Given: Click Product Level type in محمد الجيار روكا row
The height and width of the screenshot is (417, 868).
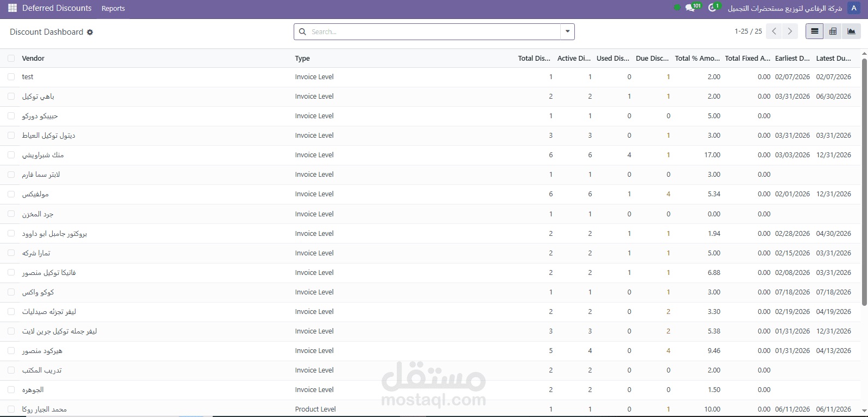Looking at the screenshot, I should (315, 409).
